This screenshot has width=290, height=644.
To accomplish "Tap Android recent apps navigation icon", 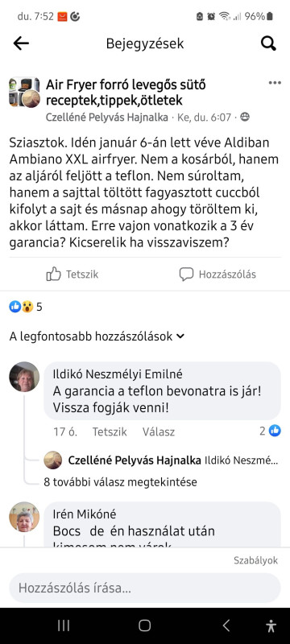I will 64,625.
